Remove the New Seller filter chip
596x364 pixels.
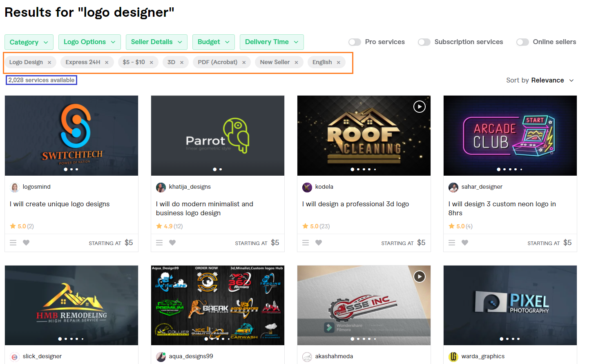296,63
